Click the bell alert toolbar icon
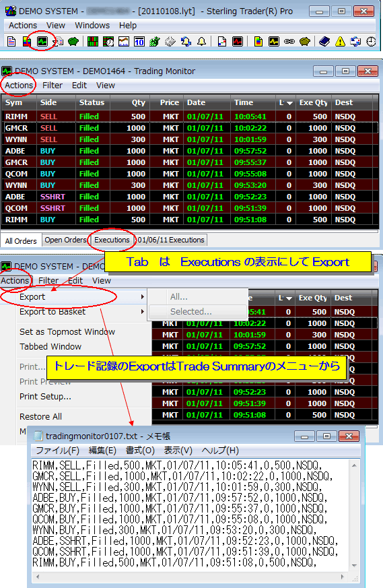 point(202,41)
